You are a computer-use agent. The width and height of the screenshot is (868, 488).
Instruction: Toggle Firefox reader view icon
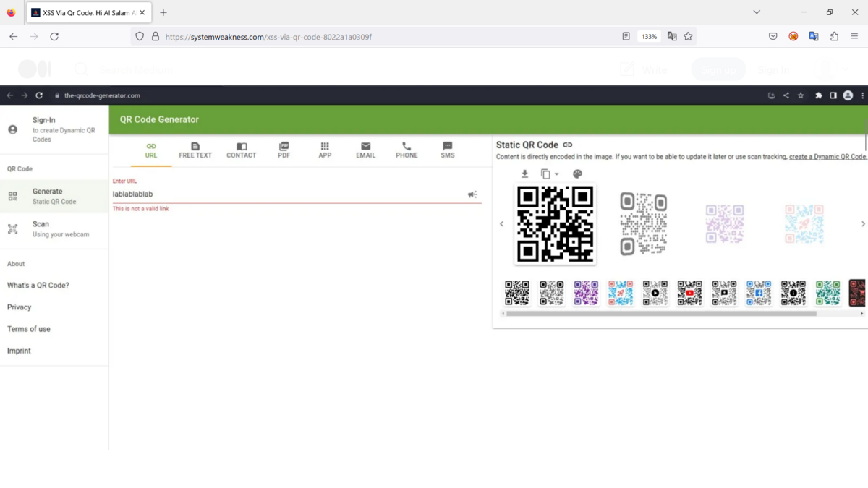(626, 36)
